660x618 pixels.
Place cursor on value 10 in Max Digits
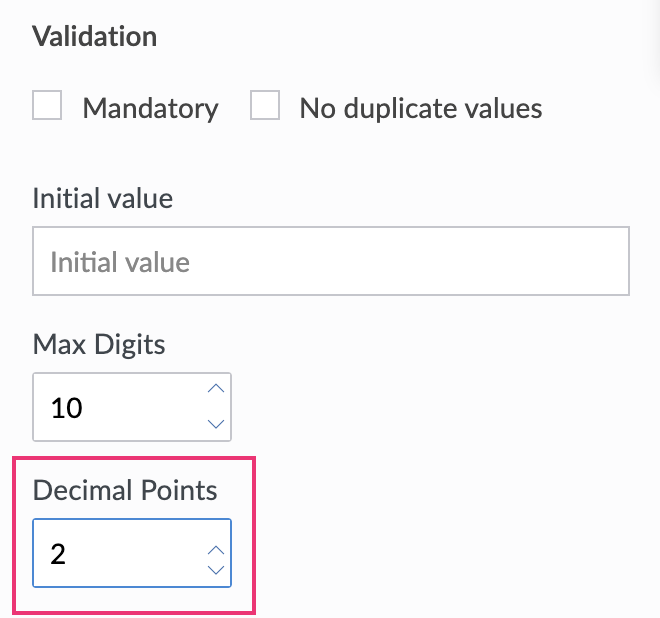(66, 408)
